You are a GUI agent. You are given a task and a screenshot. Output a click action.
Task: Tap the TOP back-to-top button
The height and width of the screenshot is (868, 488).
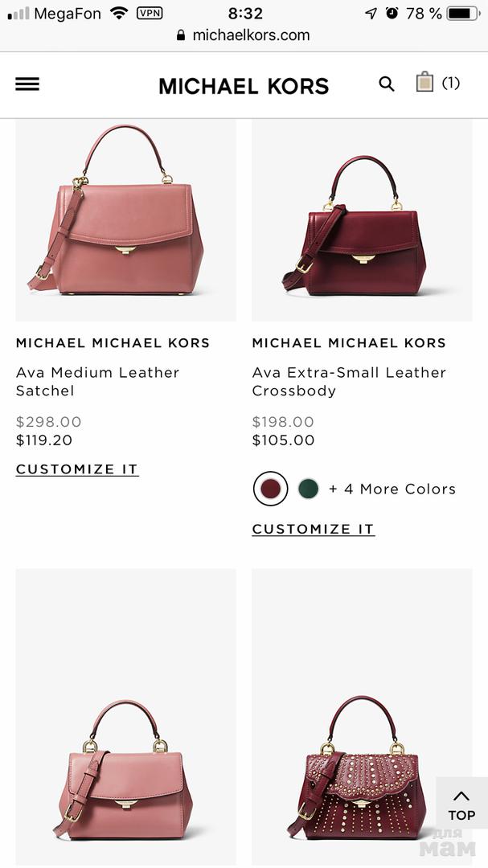(461, 806)
